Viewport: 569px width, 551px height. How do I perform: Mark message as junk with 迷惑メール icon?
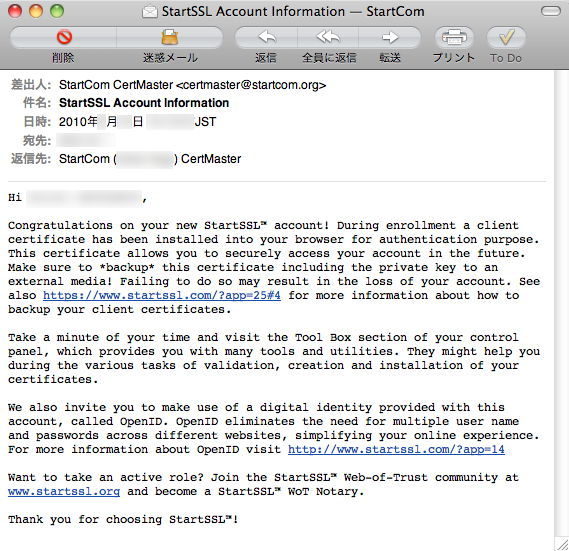[x=169, y=37]
